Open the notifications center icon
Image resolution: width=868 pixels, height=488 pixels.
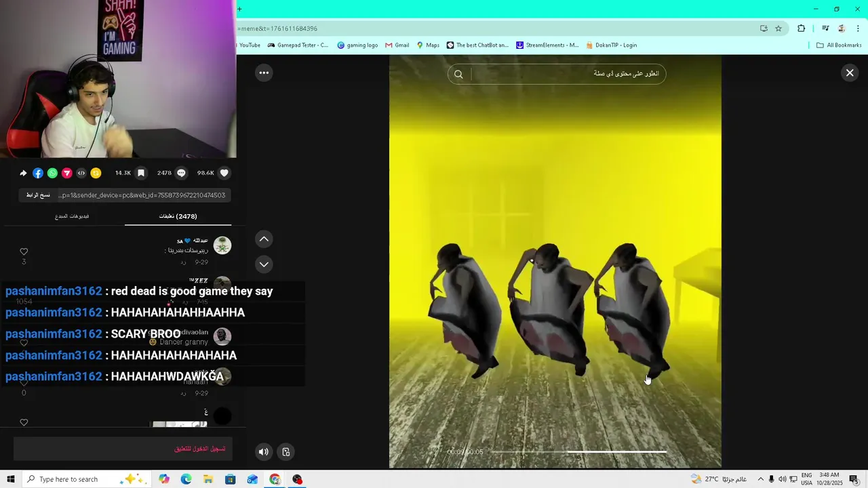coord(854,479)
